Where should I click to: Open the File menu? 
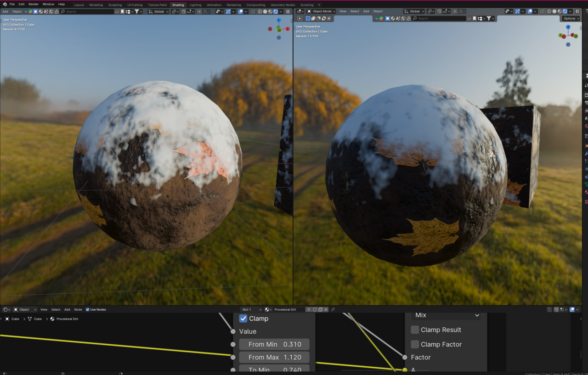pyautogui.click(x=12, y=4)
